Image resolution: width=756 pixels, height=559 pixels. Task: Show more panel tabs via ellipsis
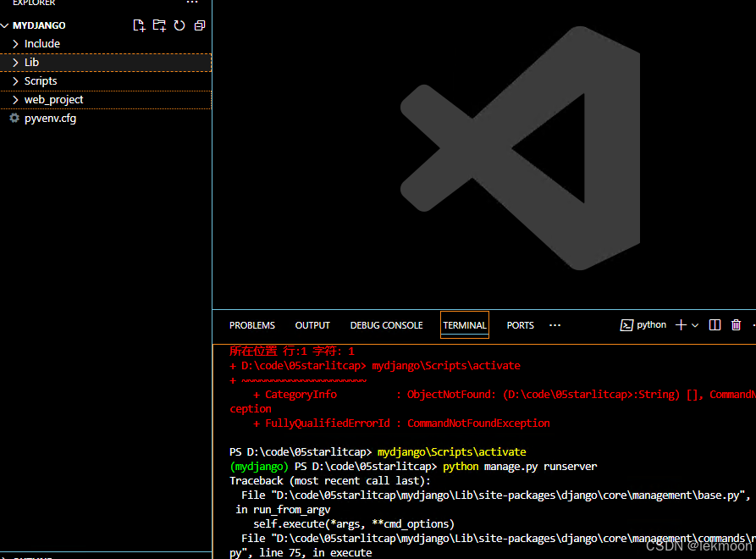pyautogui.click(x=555, y=325)
